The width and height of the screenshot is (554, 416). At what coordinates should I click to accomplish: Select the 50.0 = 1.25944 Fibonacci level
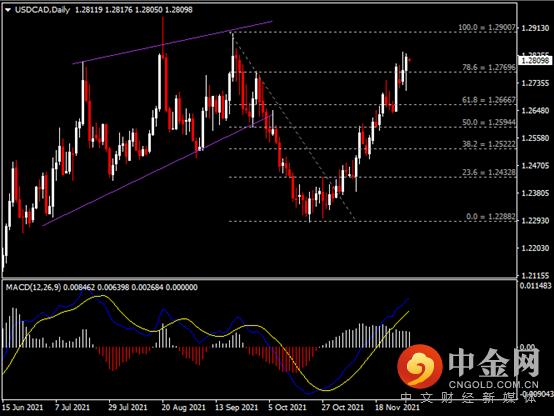pos(489,122)
